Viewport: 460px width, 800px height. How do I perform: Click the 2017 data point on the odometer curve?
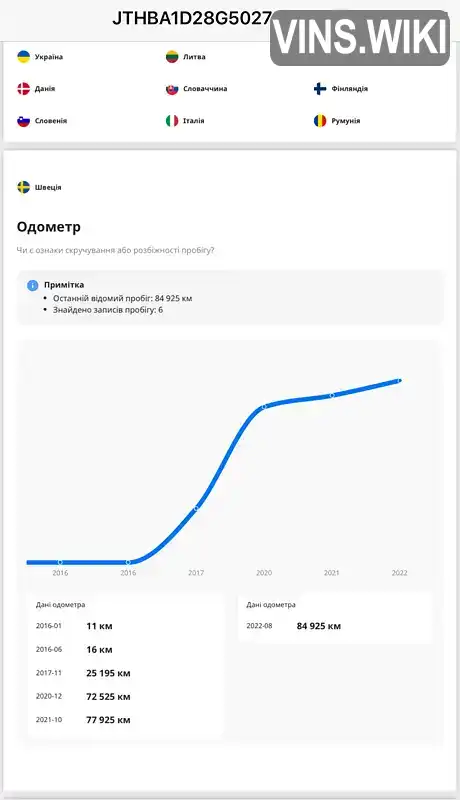[196, 508]
